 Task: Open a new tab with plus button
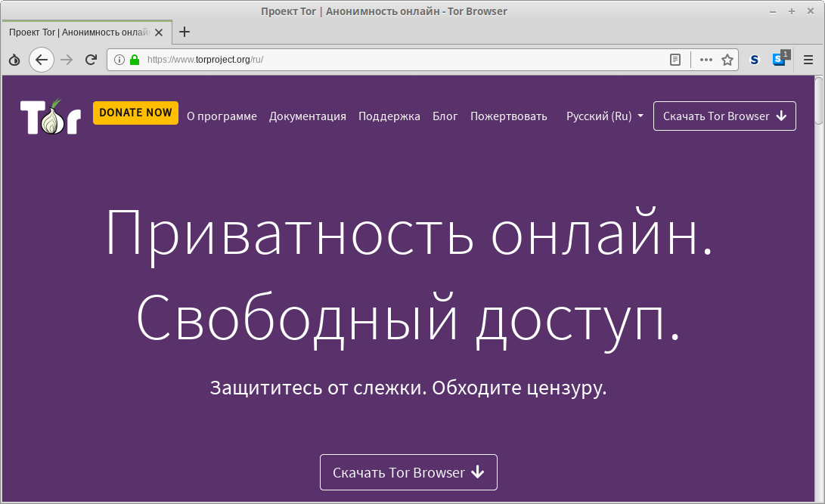(185, 32)
